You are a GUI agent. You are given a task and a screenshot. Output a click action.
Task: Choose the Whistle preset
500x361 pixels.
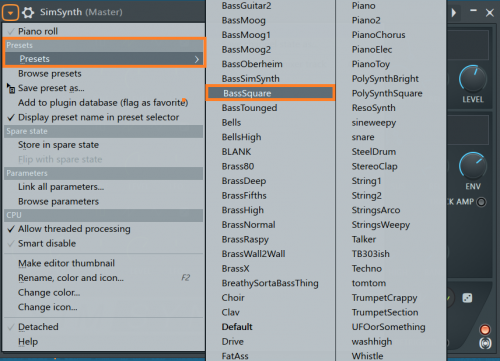(x=367, y=356)
